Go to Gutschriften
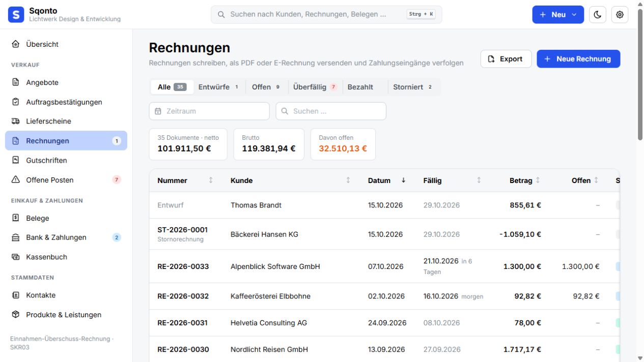644x362 pixels. click(66, 160)
